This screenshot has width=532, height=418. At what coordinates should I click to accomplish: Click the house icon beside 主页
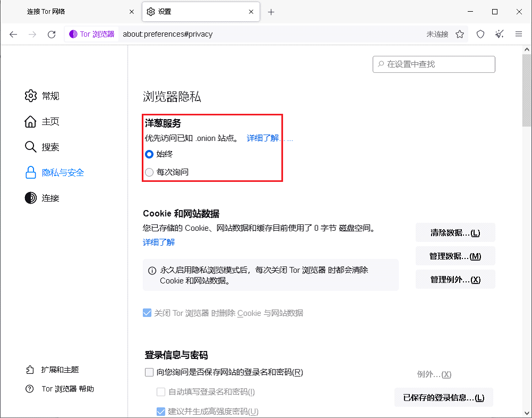pos(30,122)
